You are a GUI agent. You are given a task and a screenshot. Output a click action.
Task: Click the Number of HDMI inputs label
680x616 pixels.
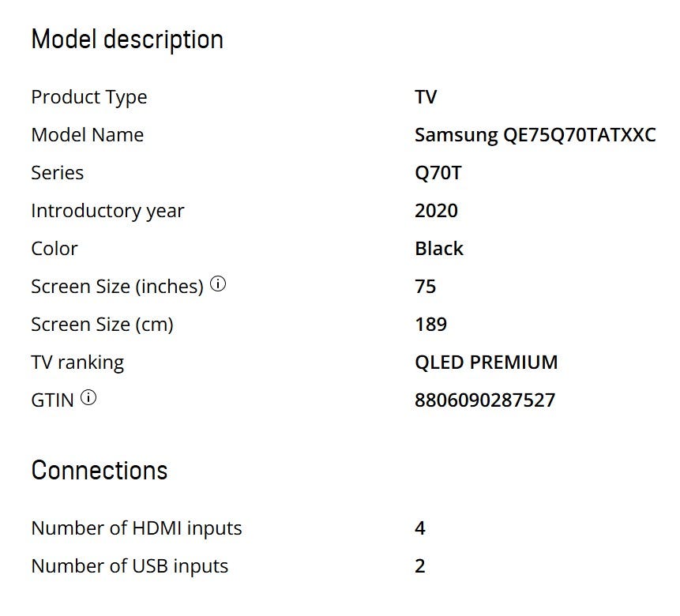click(136, 528)
